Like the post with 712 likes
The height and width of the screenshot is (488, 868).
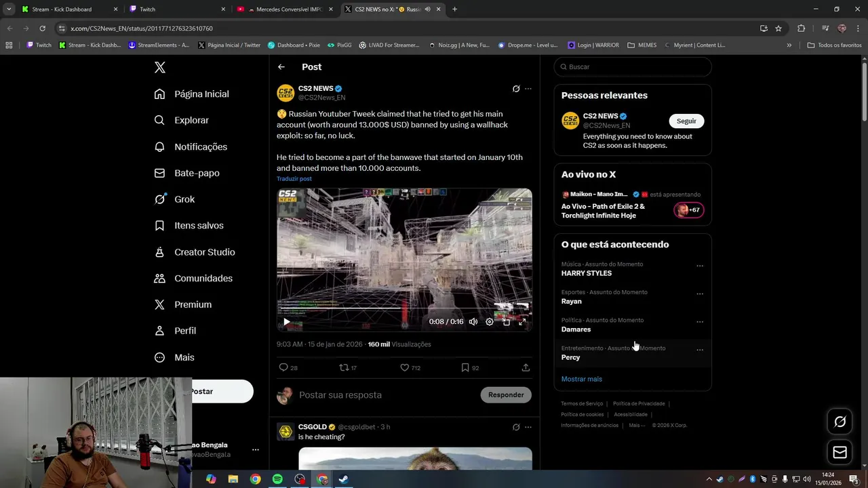[410, 367]
